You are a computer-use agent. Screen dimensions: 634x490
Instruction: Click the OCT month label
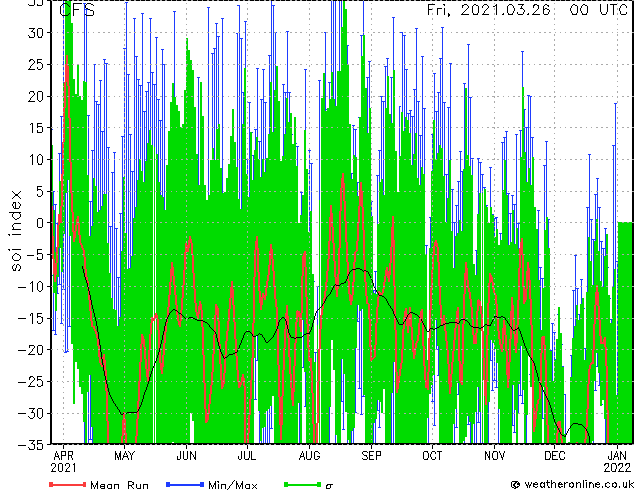(x=432, y=456)
